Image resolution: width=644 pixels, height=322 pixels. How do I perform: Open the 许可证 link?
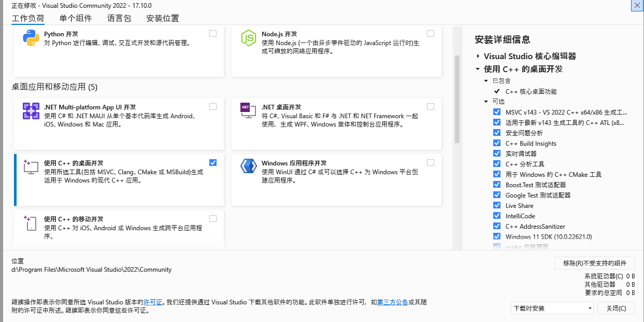point(153,302)
